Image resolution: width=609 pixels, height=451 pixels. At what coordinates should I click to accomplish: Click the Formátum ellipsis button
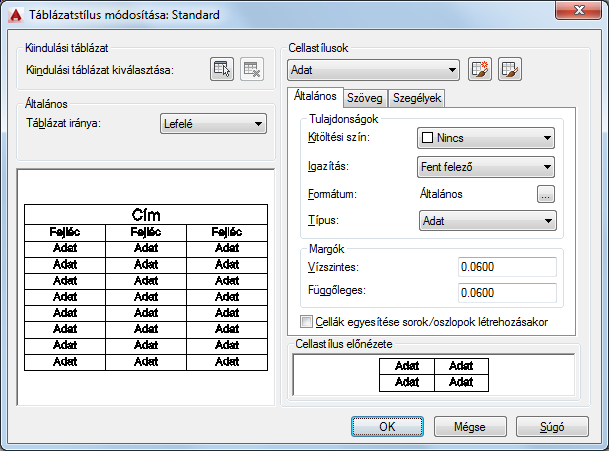point(546,194)
